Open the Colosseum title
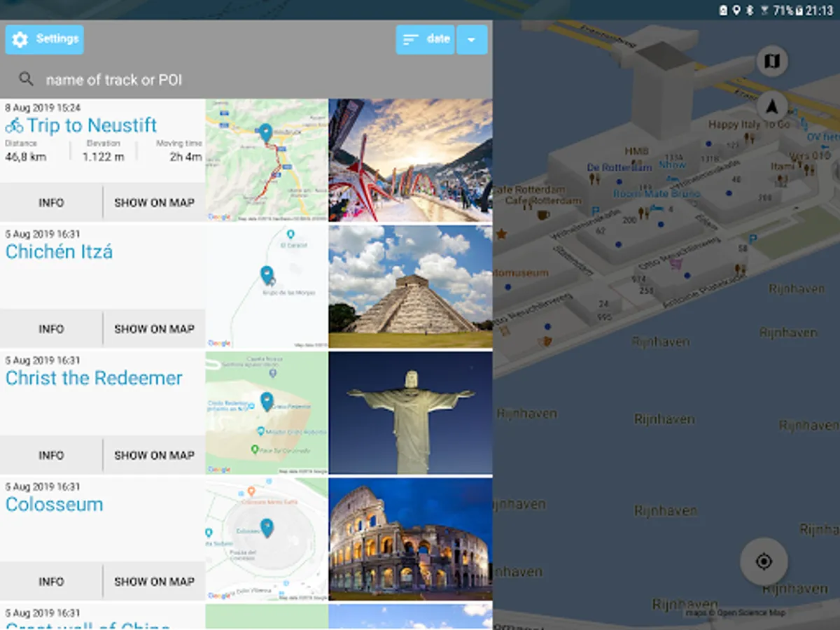 [55, 505]
